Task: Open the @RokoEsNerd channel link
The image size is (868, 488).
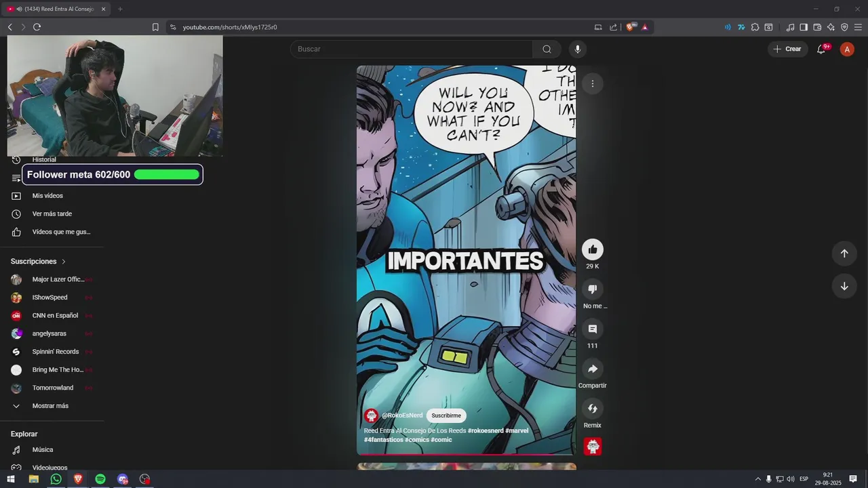Action: point(402,415)
